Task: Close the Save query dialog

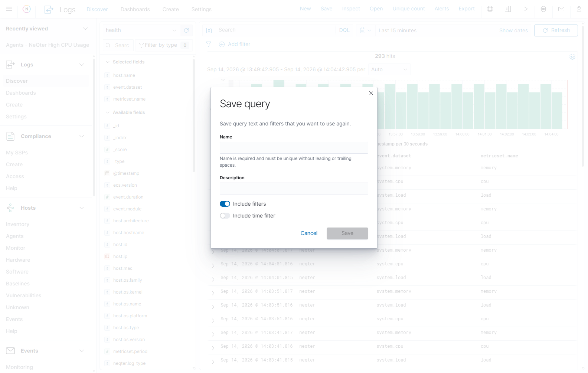Action: [x=371, y=93]
